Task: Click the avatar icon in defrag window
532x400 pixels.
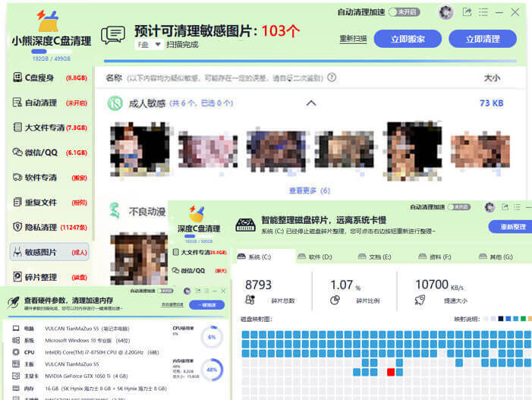Action: [x=490, y=207]
